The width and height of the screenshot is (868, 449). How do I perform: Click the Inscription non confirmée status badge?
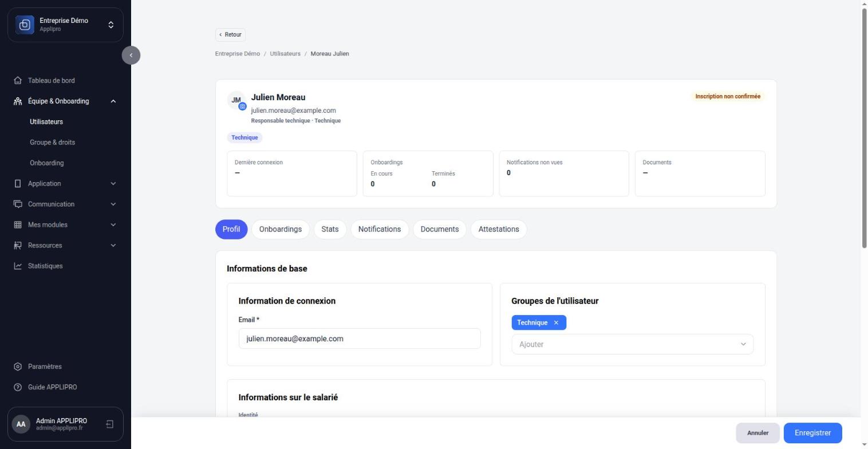728,97
